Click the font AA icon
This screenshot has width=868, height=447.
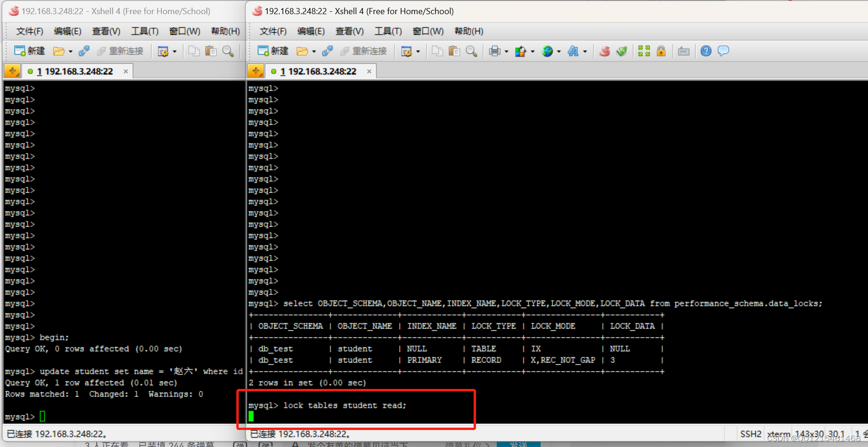point(573,51)
